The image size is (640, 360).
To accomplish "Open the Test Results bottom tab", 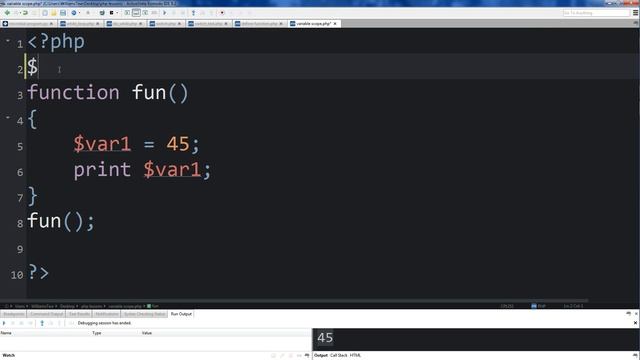I will (x=79, y=314).
